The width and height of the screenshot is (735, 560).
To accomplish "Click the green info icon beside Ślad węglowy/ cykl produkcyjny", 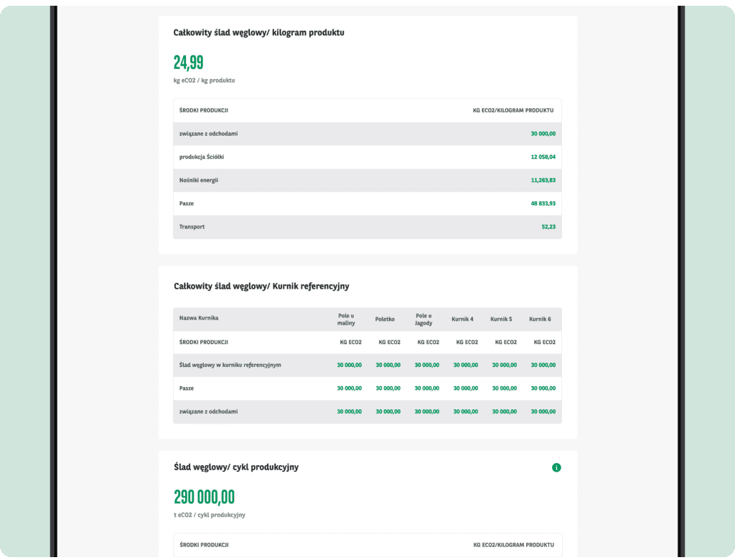I will (x=556, y=467).
